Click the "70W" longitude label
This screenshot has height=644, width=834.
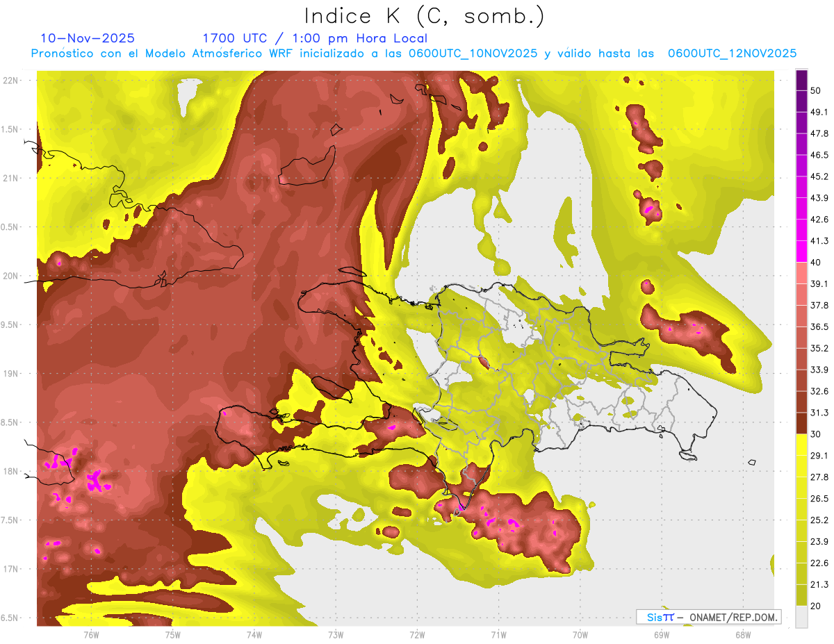tap(580, 635)
